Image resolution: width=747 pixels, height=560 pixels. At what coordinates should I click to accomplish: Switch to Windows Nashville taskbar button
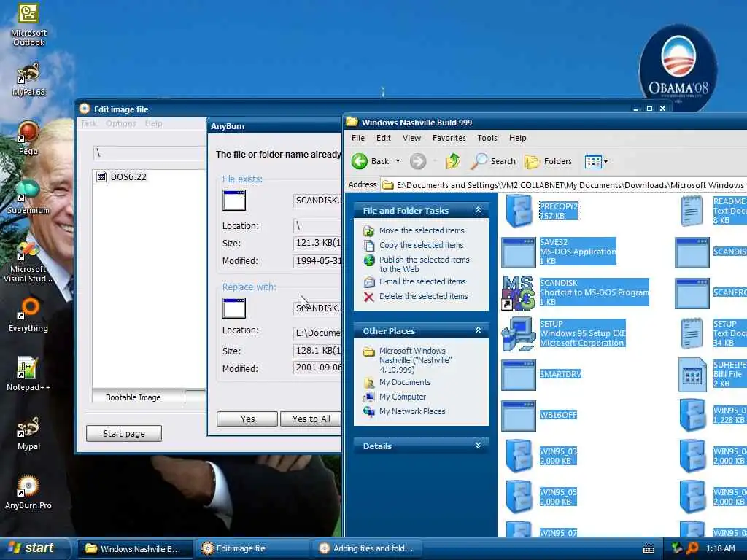[x=135, y=548]
